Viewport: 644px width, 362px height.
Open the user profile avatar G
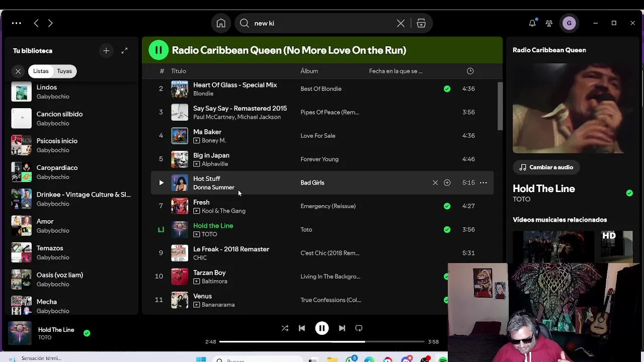[x=569, y=23]
